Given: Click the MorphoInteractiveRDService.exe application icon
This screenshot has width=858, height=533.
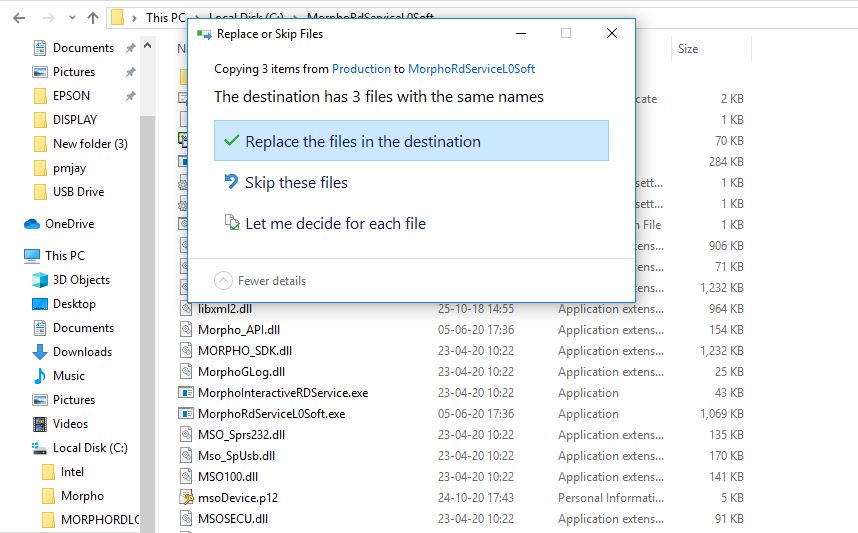Looking at the screenshot, I should pyautogui.click(x=186, y=392).
